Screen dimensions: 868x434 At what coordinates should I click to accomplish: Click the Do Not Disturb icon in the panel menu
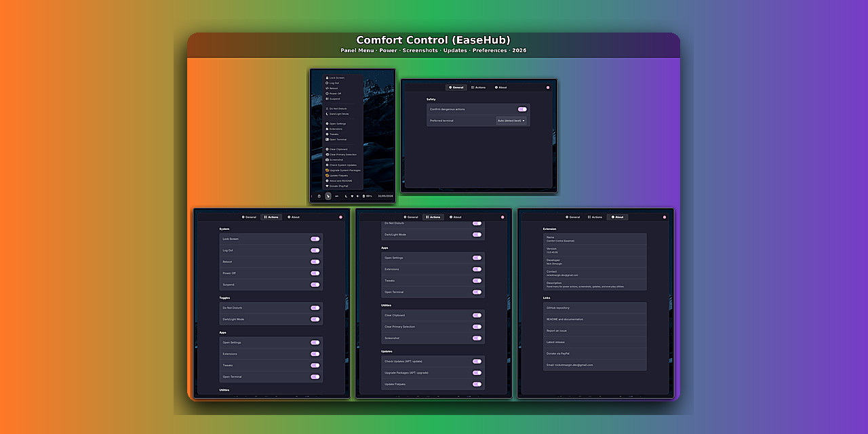(326, 108)
